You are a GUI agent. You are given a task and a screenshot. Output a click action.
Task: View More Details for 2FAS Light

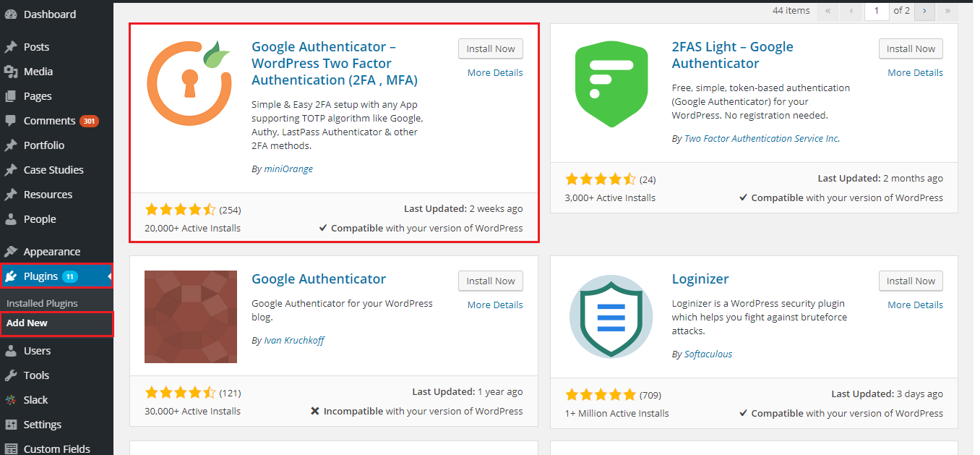tap(915, 73)
